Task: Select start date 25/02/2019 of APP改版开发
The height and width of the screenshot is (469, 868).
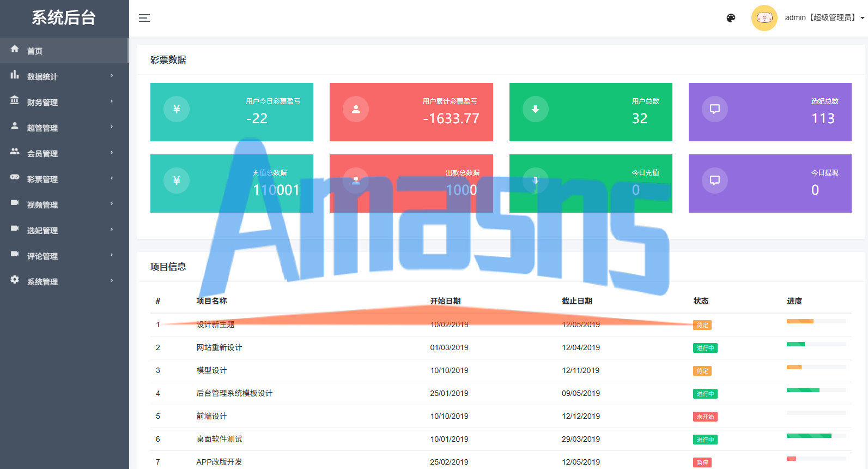Action: [449, 462]
